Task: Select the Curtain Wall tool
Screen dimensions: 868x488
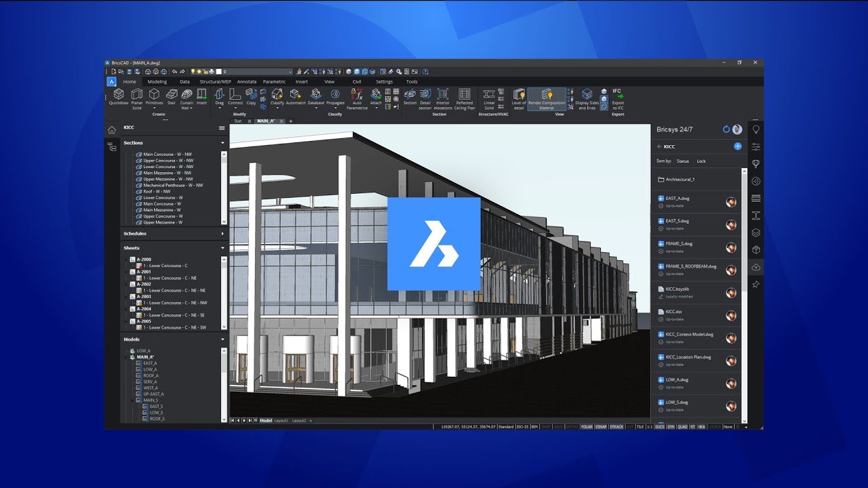Action: tap(186, 98)
